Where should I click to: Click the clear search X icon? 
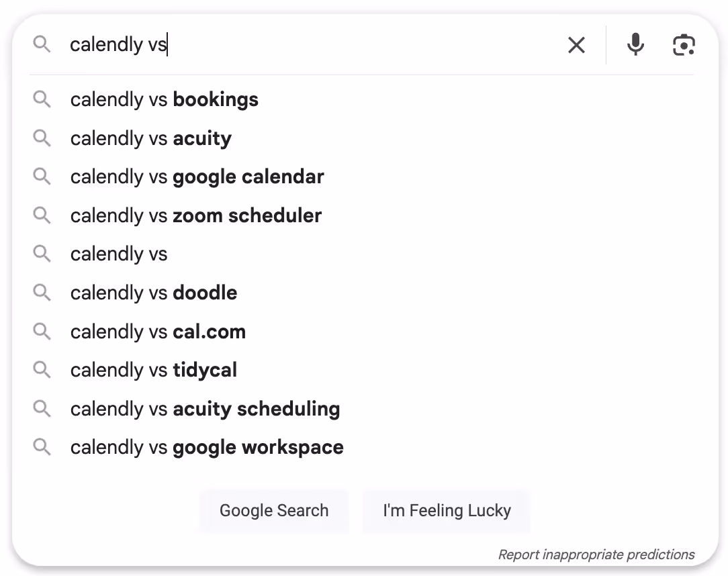[576, 45]
